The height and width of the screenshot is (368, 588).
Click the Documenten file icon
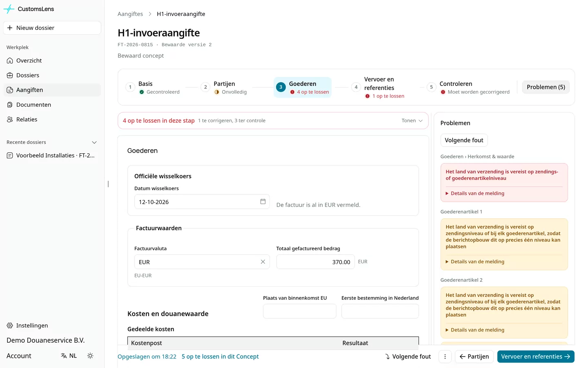pyautogui.click(x=10, y=105)
